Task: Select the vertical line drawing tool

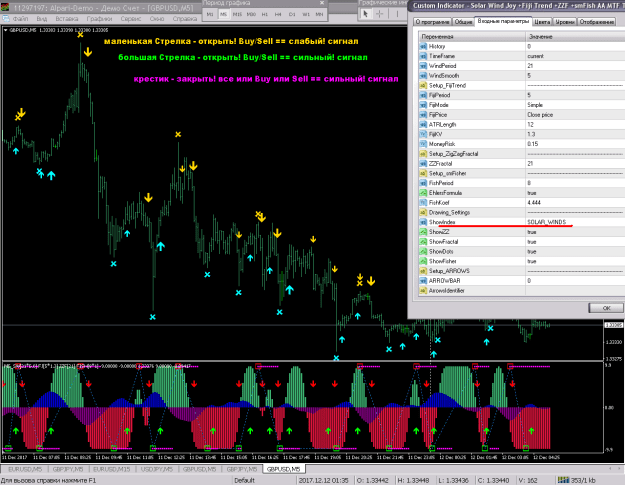Action: (x=397, y=14)
